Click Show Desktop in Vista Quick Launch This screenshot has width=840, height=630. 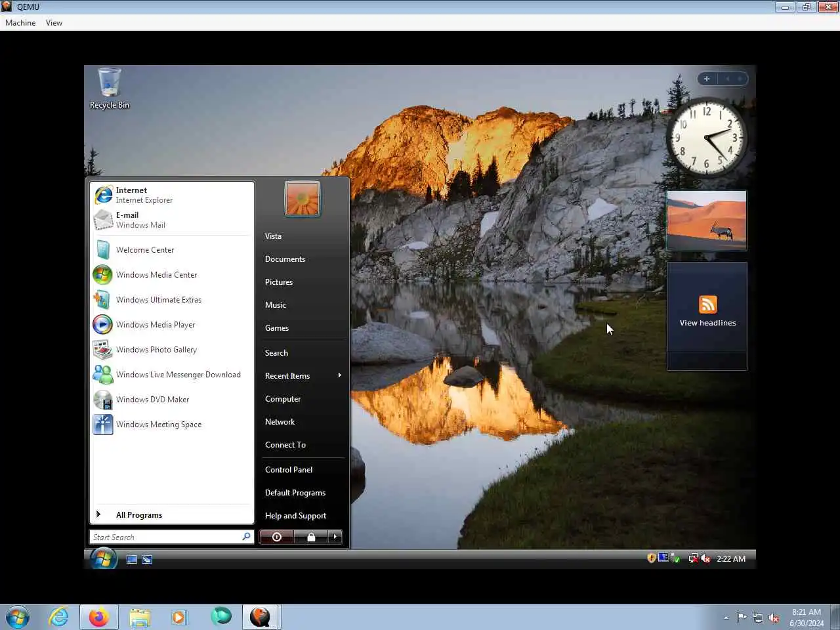coord(132,560)
